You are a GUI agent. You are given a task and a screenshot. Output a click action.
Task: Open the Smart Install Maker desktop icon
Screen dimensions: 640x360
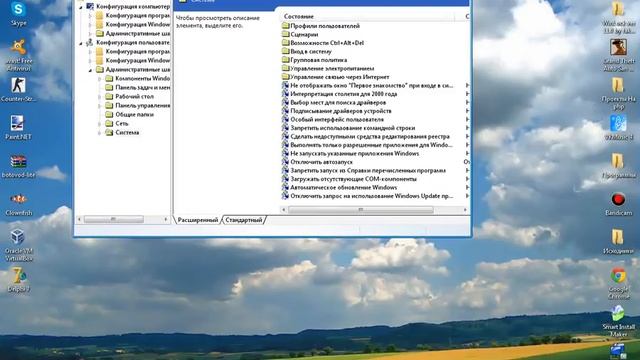tap(619, 321)
